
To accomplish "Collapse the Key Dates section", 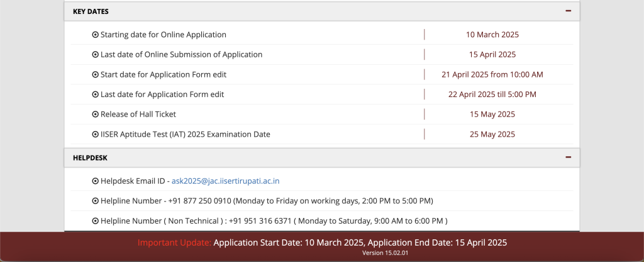I will (568, 11).
